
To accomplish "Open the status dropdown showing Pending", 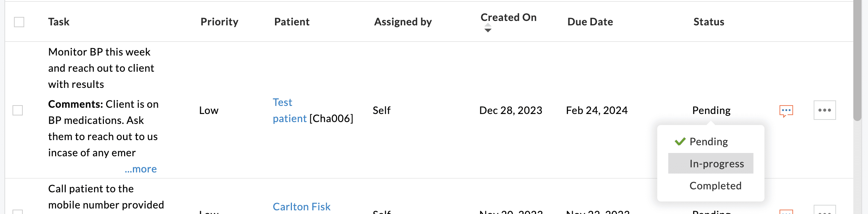I will pyautogui.click(x=710, y=110).
